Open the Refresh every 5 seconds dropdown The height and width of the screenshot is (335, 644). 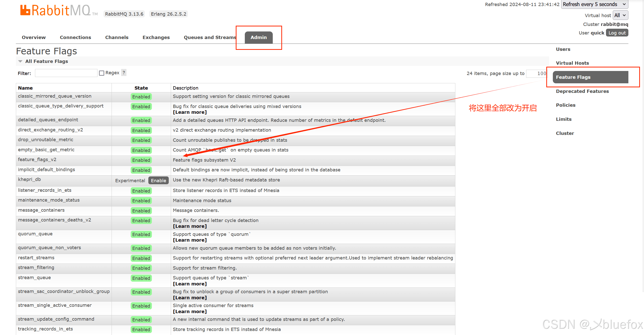(x=595, y=4)
